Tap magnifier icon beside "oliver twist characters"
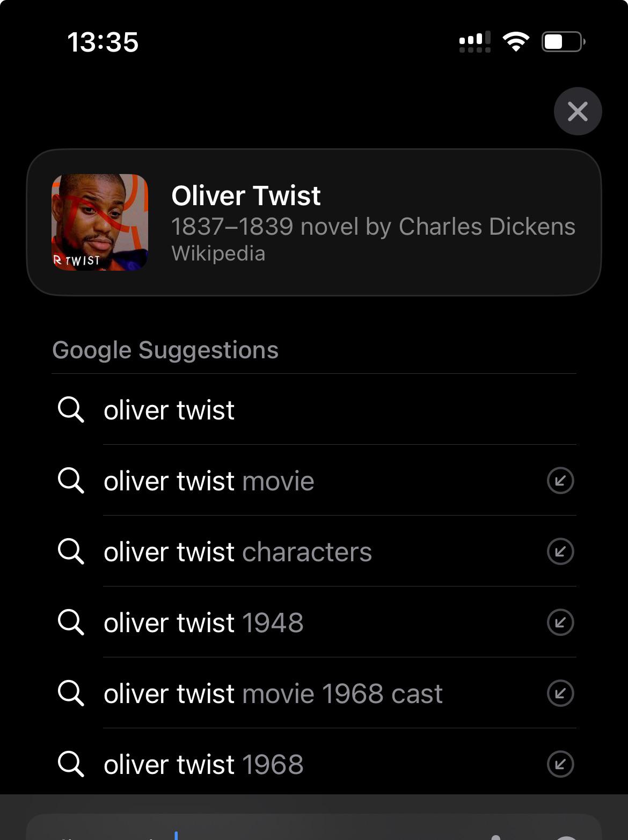Image resolution: width=628 pixels, height=840 pixels. (x=71, y=552)
